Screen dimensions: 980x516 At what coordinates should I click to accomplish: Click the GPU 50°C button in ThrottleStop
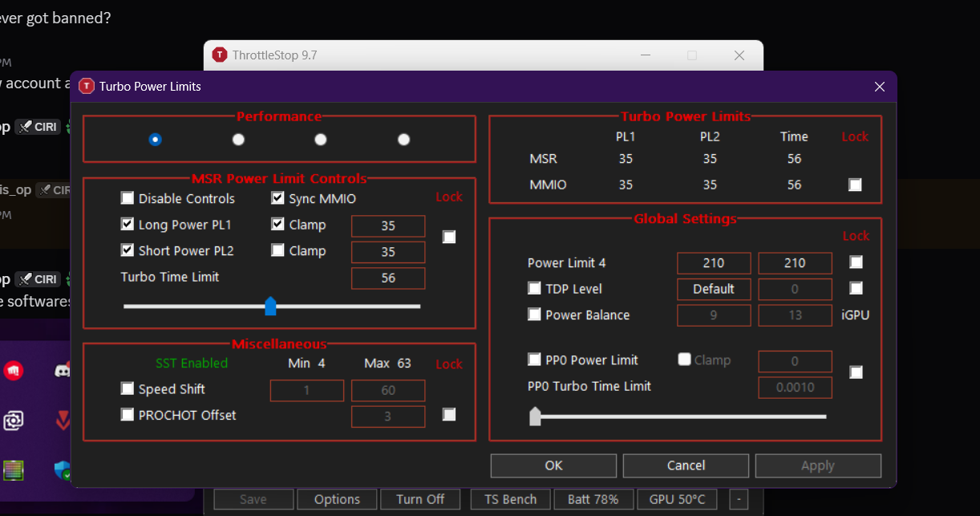[x=677, y=499]
